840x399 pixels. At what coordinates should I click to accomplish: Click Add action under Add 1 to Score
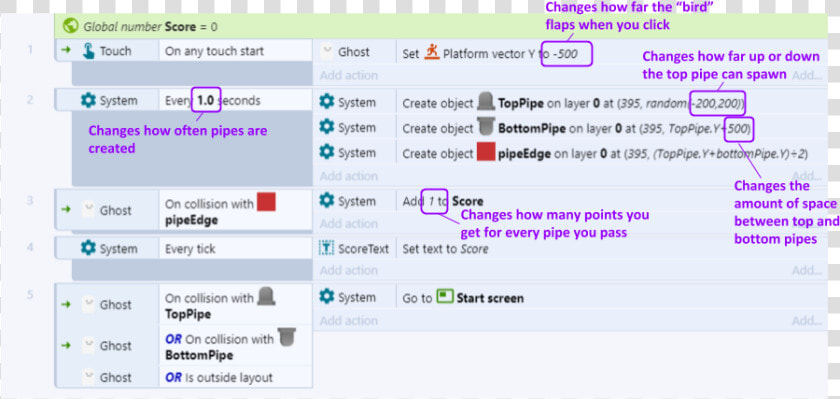click(349, 223)
